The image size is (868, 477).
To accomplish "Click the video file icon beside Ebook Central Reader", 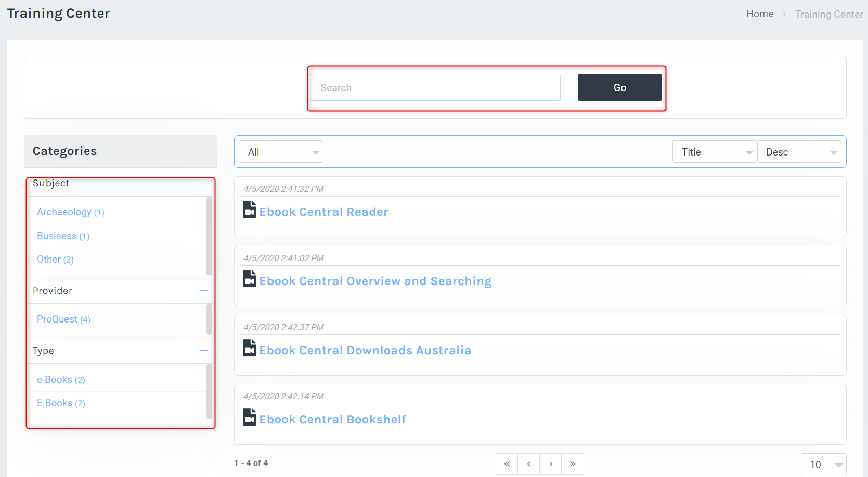I will pos(250,210).
